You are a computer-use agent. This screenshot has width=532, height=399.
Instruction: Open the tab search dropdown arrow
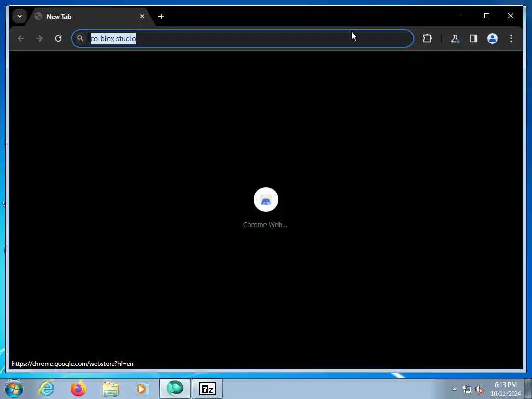pyautogui.click(x=20, y=16)
